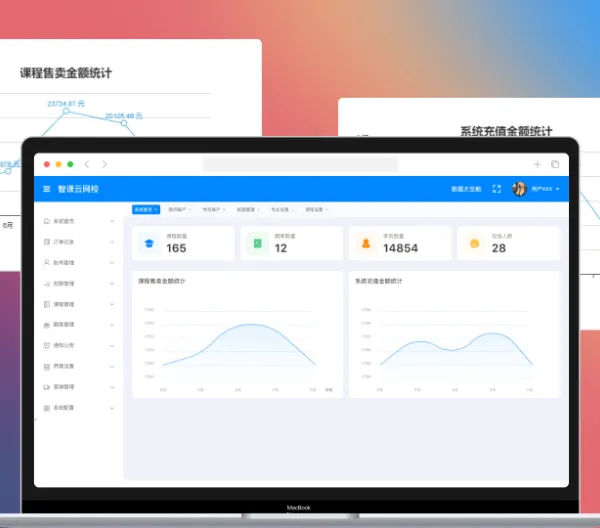Click the hamburger menu icon beside 智课云网校

pos(47,189)
